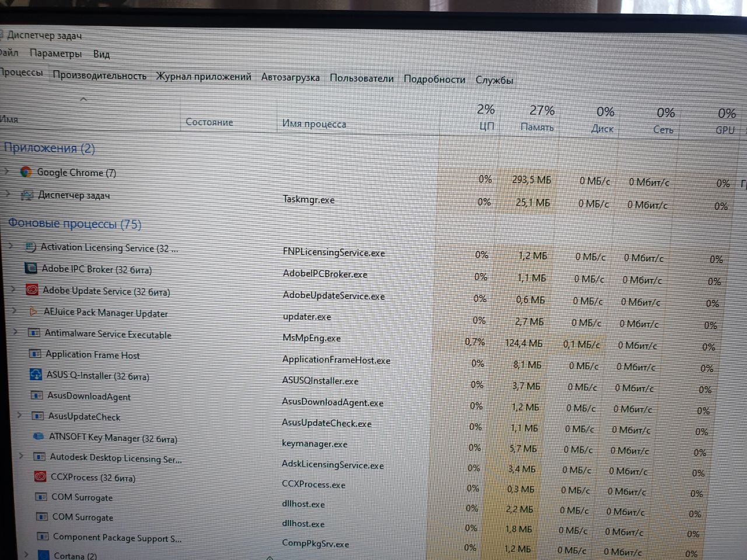Click the AsusUpdateCheck icon

point(38,416)
